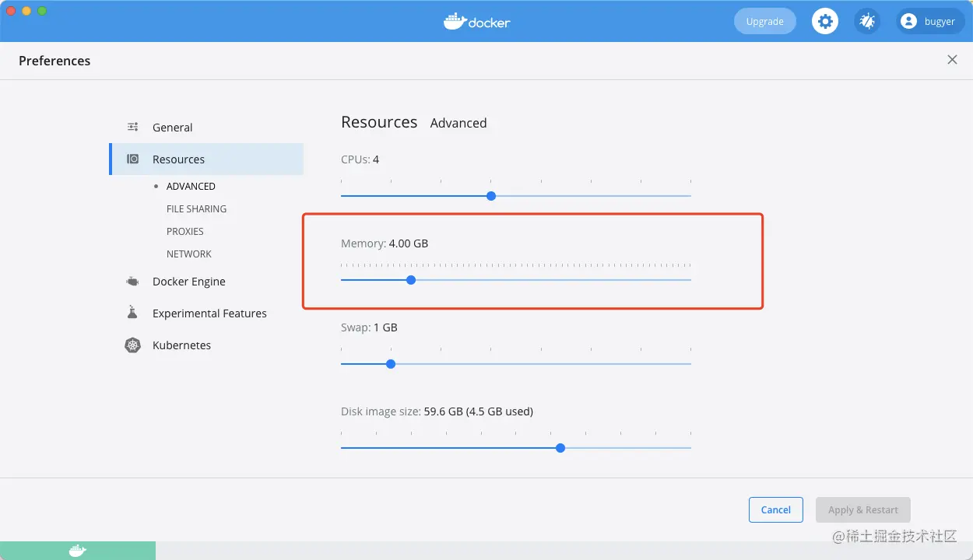Open the settings gear icon in the header

[825, 21]
